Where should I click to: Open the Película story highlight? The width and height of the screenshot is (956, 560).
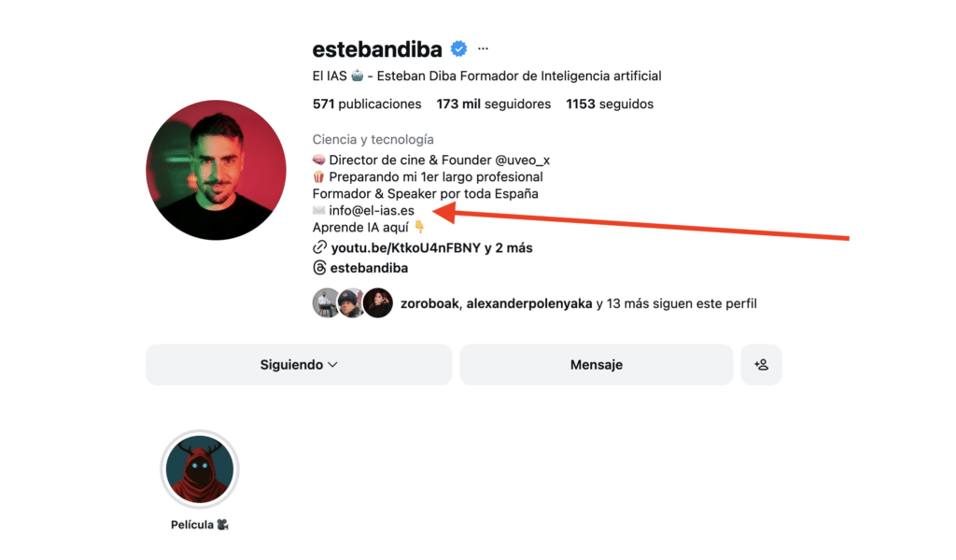[200, 469]
